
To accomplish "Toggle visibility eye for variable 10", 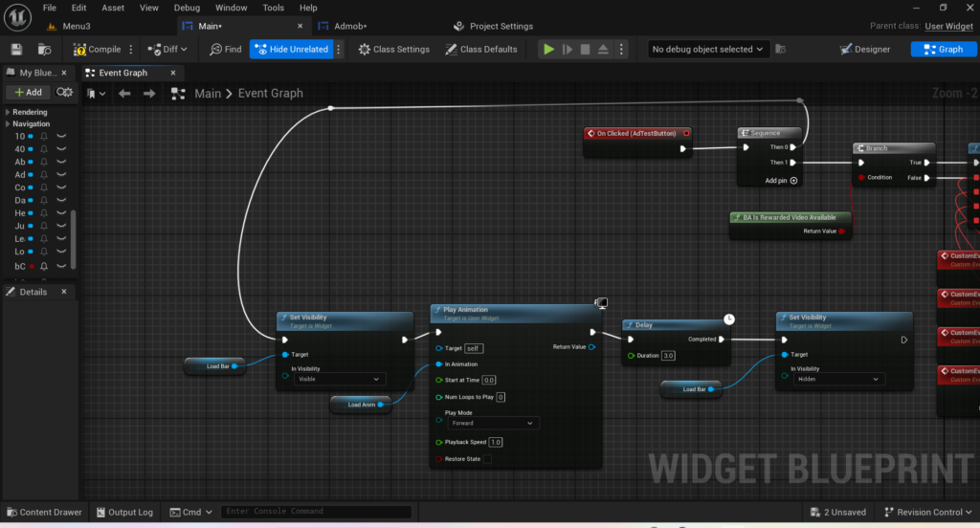I will click(x=61, y=136).
